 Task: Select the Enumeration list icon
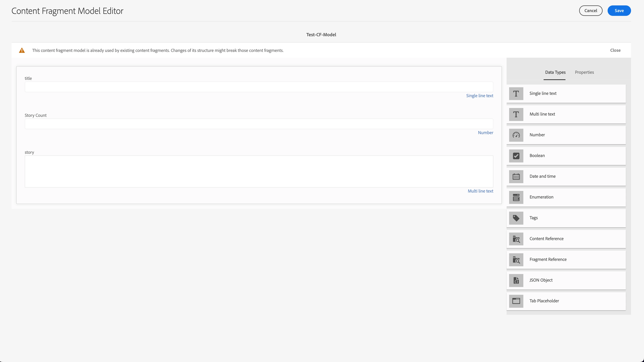[x=516, y=197]
